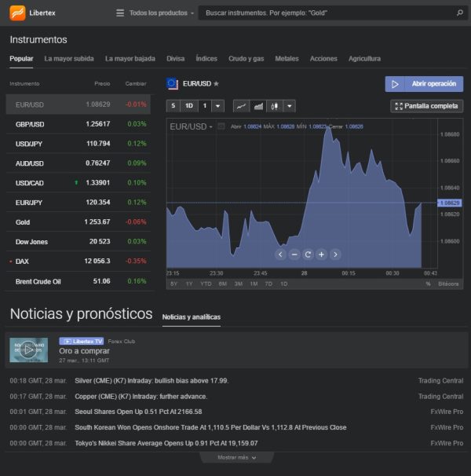The width and height of the screenshot is (471, 476).
Task: Expand news with Mostrar más
Action: tap(237, 457)
